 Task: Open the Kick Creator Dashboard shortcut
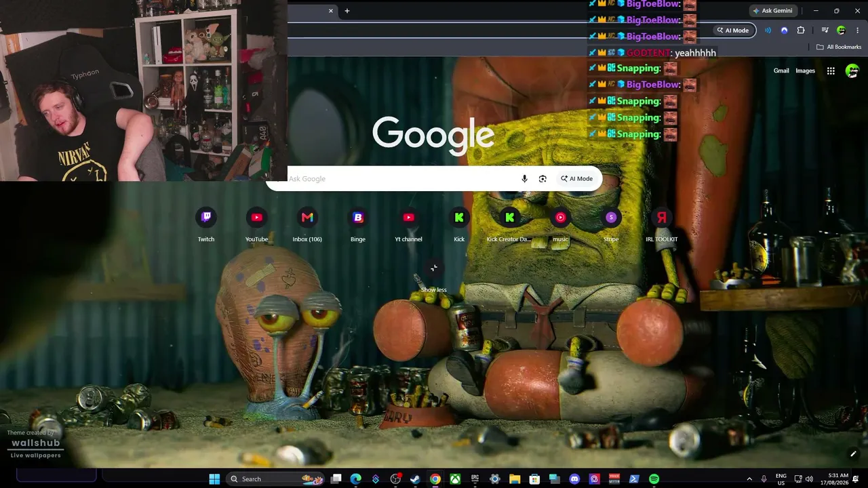[510, 224]
